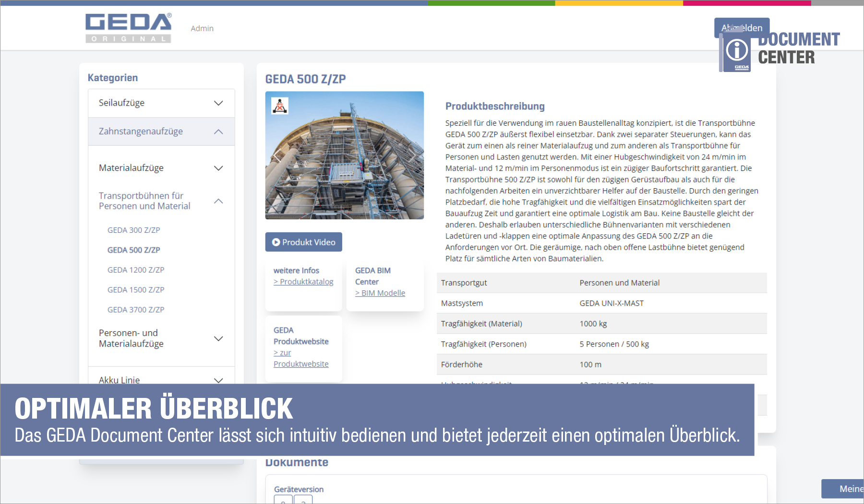Click the Transportgut table row label
Image resolution: width=864 pixels, height=504 pixels.
pos(464,283)
